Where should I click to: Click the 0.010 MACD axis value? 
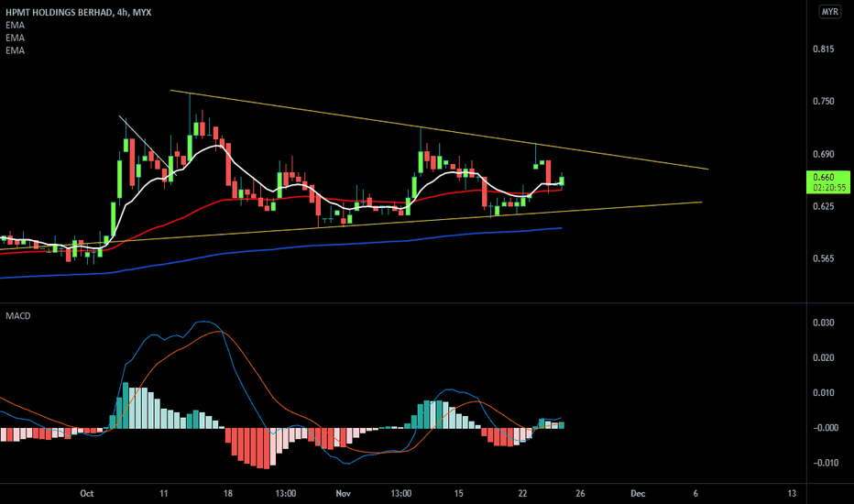[824, 393]
